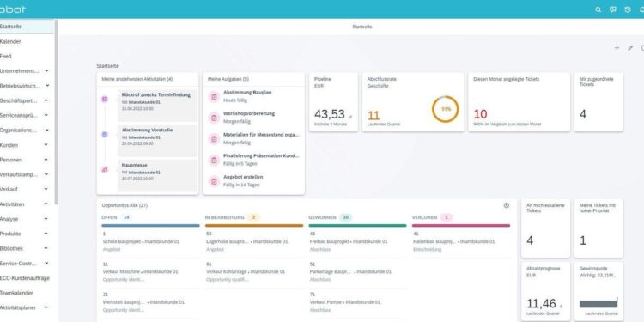Viewport: 644px width, 322px height.
Task: Open the Diesen Monat angelegte Tickets tile
Action: click(x=519, y=102)
